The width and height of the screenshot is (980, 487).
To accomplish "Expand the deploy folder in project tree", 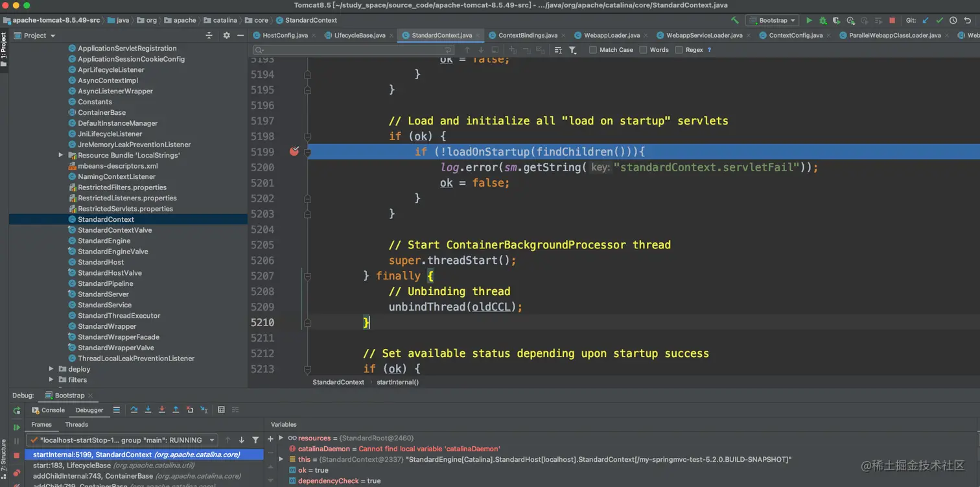I will coord(52,369).
